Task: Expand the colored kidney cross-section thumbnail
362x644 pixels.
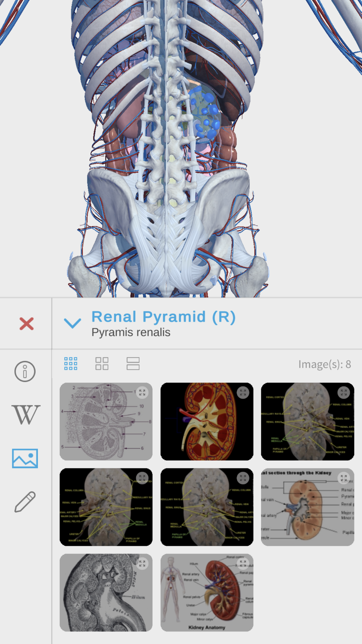Action: point(243,393)
